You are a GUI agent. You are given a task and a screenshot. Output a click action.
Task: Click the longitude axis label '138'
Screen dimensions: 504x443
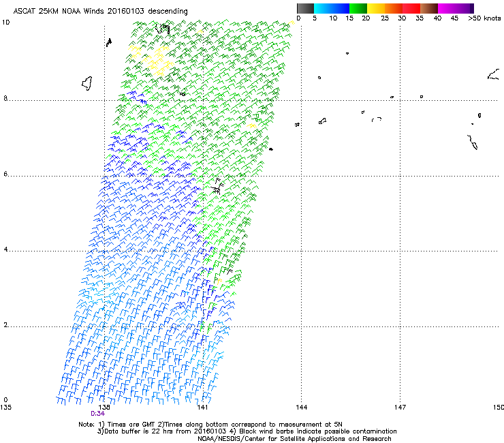tap(104, 408)
